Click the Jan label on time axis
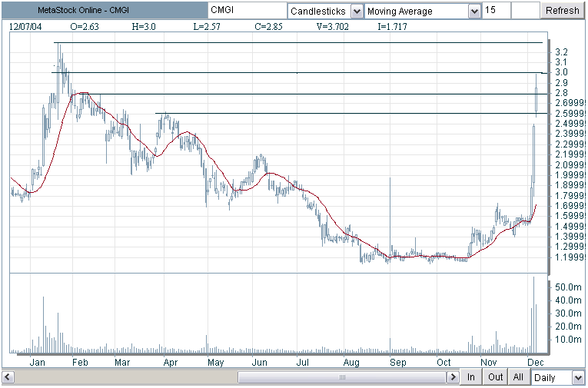The width and height of the screenshot is (588, 388). pyautogui.click(x=37, y=363)
